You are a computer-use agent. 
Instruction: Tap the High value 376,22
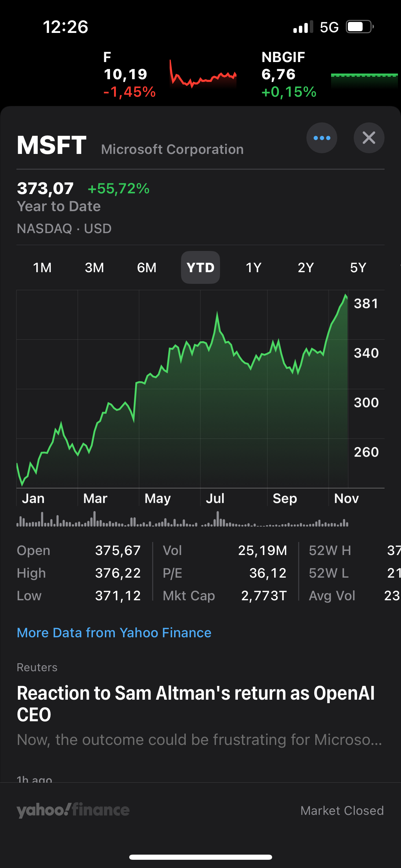point(118,573)
